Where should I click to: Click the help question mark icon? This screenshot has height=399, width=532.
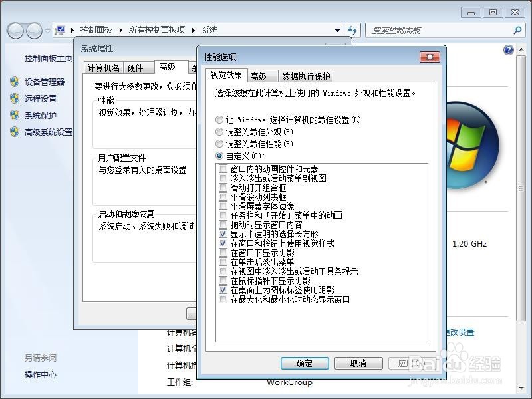click(x=507, y=49)
